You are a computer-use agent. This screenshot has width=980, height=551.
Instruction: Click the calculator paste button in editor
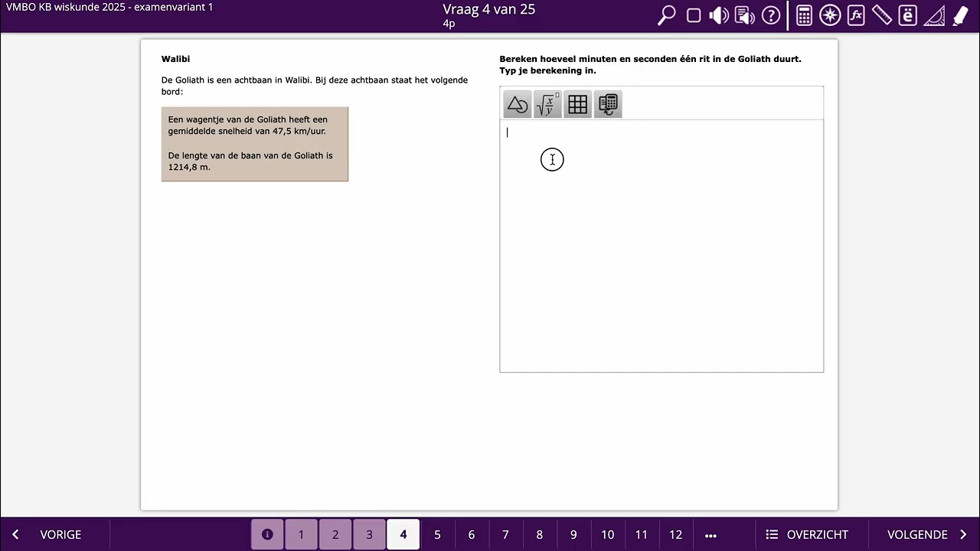(608, 105)
